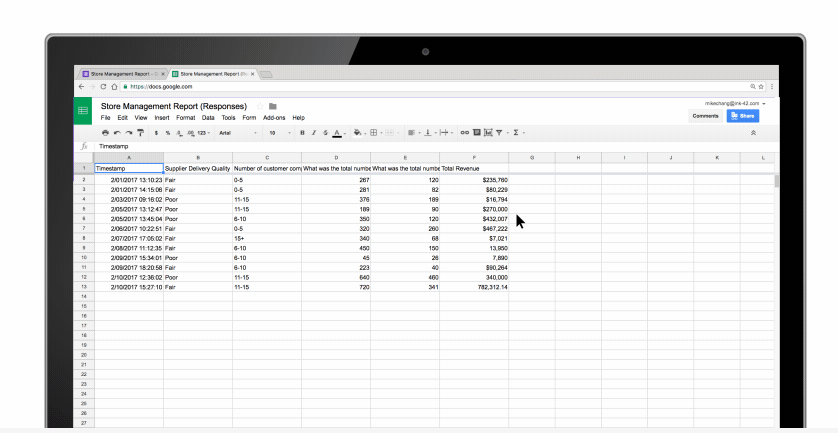
Task: Open the font size 10 dropdown
Action: point(280,133)
